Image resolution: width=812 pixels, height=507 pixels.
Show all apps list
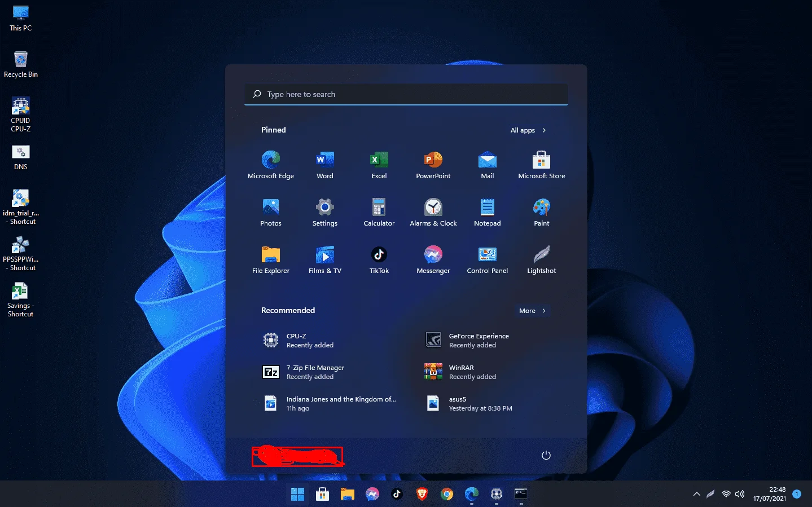click(528, 130)
